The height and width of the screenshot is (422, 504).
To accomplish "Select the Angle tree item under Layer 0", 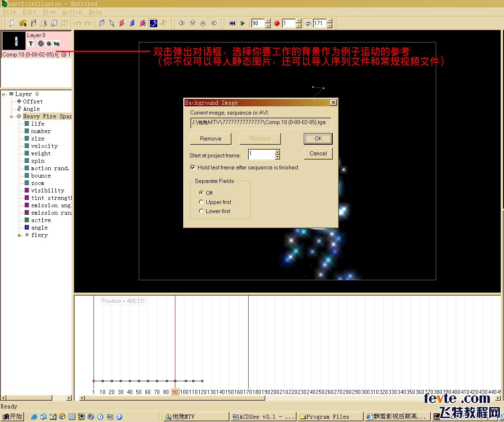I will [x=32, y=109].
